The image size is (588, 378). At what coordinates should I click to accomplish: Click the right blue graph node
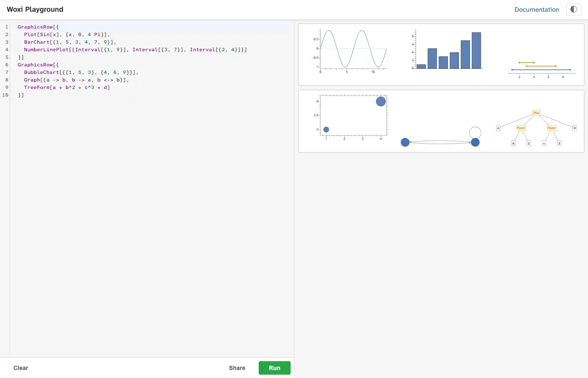pyautogui.click(x=475, y=142)
